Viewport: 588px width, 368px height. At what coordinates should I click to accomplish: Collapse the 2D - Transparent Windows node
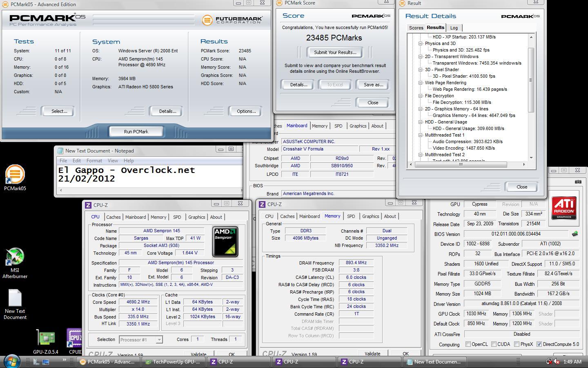pos(420,56)
